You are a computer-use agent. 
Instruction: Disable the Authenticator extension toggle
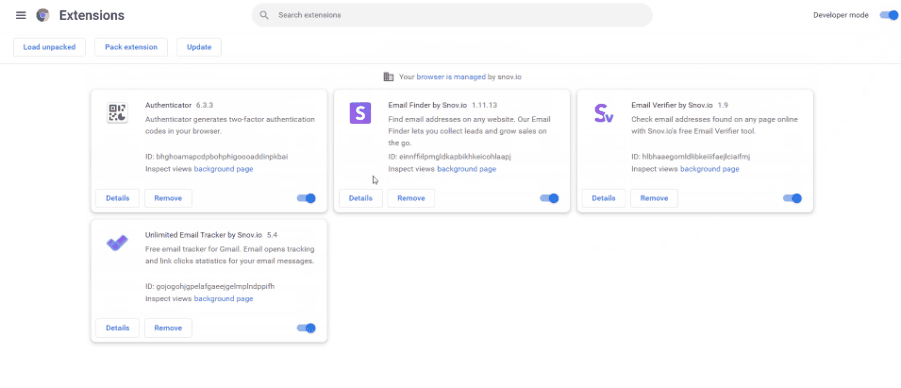click(x=306, y=198)
